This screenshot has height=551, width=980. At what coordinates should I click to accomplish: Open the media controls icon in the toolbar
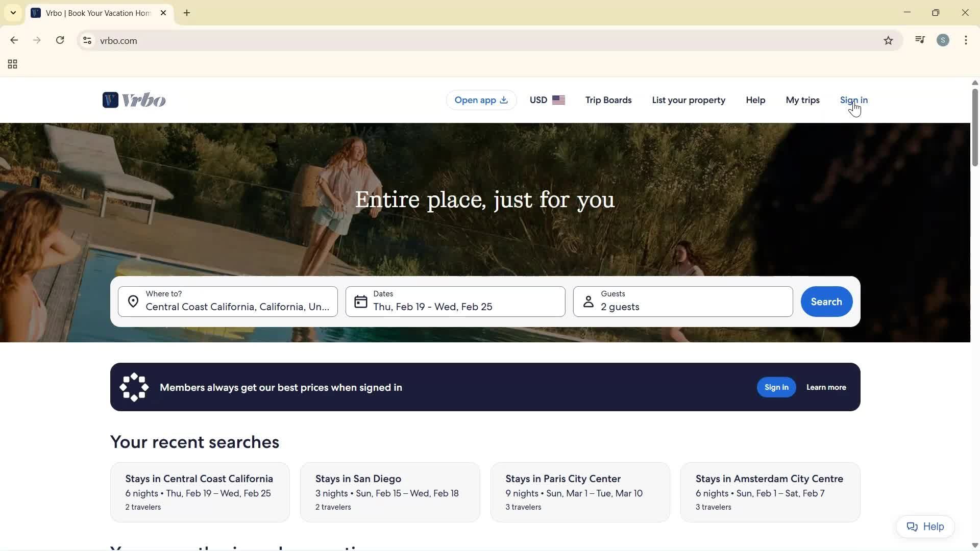[919, 40]
